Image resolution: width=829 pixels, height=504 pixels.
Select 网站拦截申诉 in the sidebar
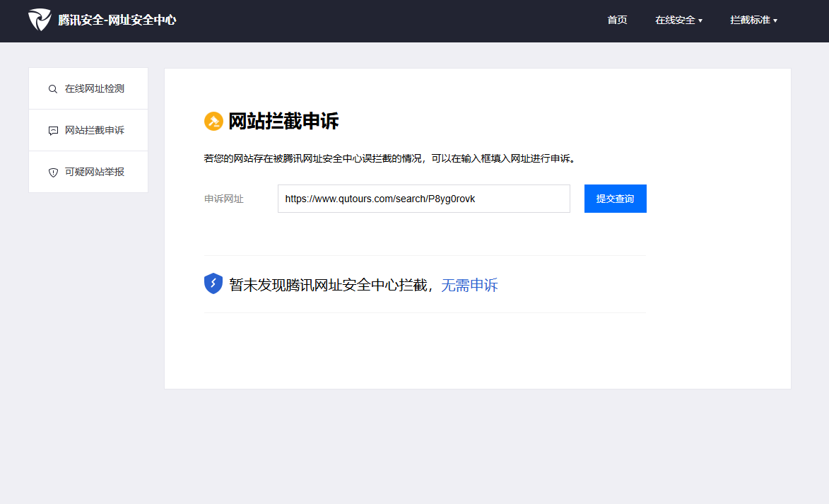(x=88, y=130)
